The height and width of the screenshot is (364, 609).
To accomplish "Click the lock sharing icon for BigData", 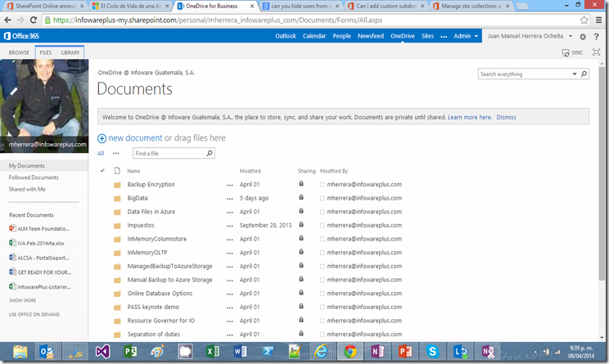I will (x=301, y=197).
